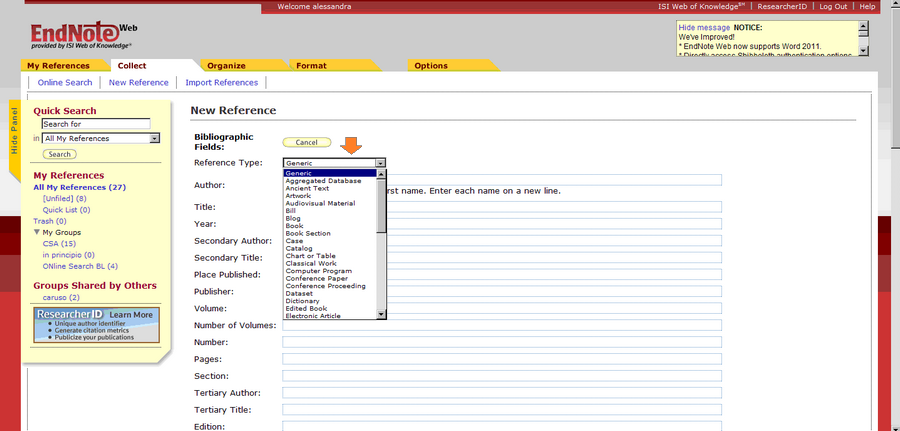Select Book Section from the type list
This screenshot has height=431, width=900.
[308, 233]
